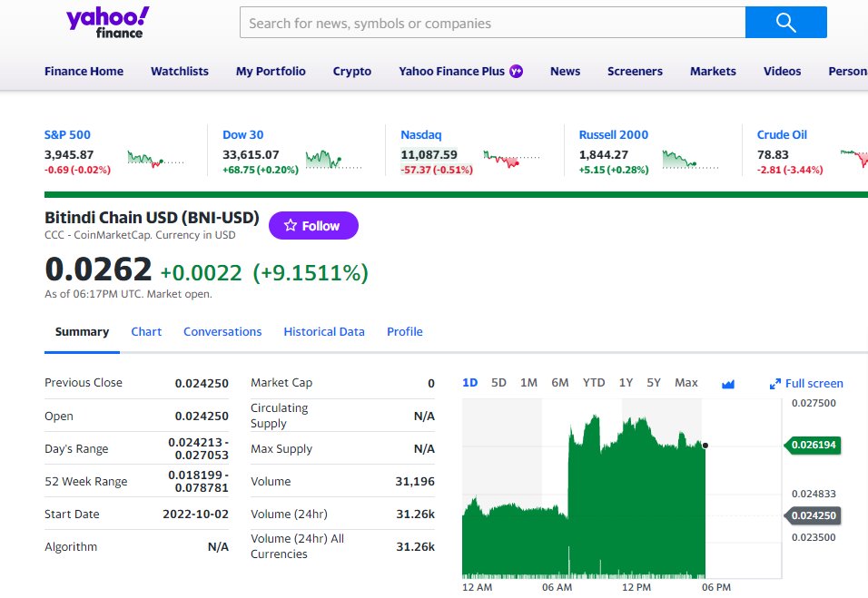Click the Volume value 31,196
This screenshot has width=868, height=598.
point(415,481)
